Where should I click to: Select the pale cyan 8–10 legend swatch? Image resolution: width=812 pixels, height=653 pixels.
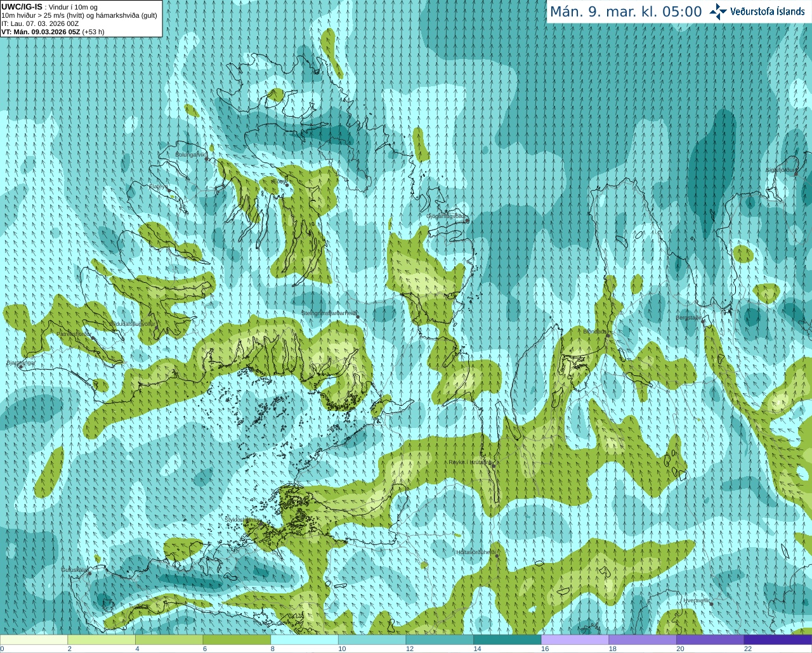pos(304,640)
